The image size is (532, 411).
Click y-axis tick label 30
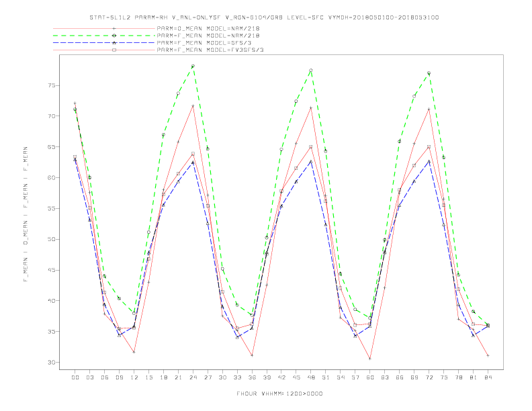pos(52,363)
